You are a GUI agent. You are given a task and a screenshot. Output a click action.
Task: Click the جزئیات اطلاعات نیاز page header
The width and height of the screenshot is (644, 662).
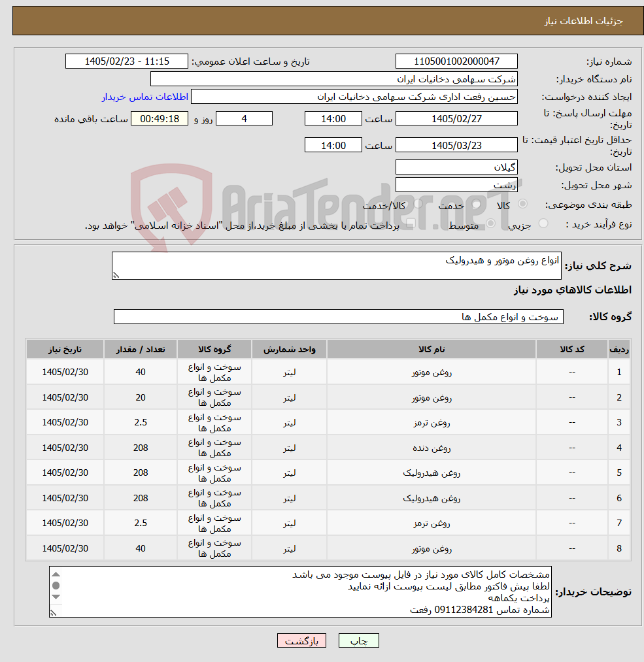click(x=583, y=21)
